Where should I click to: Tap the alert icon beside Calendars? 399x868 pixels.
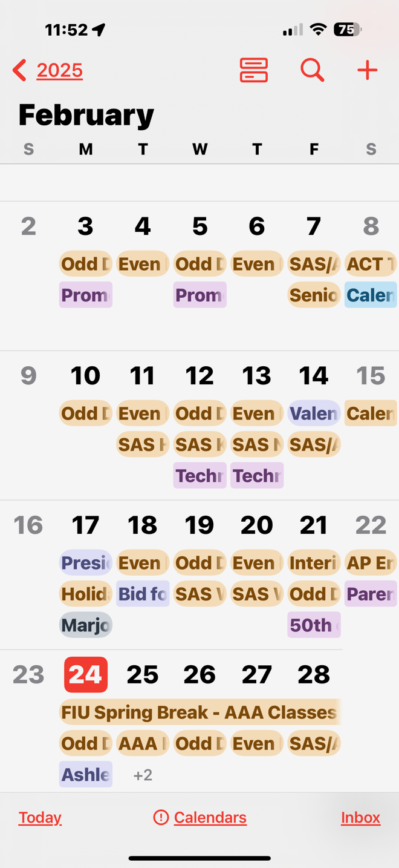coord(161,818)
